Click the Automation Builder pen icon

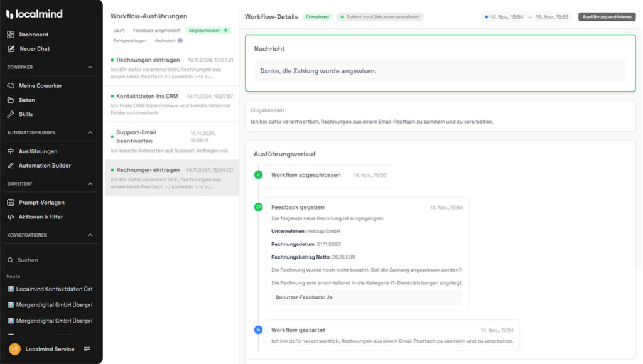point(11,166)
